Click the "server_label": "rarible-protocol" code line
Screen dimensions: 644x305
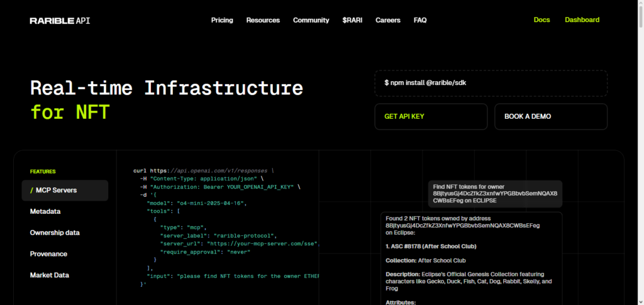pyautogui.click(x=218, y=236)
